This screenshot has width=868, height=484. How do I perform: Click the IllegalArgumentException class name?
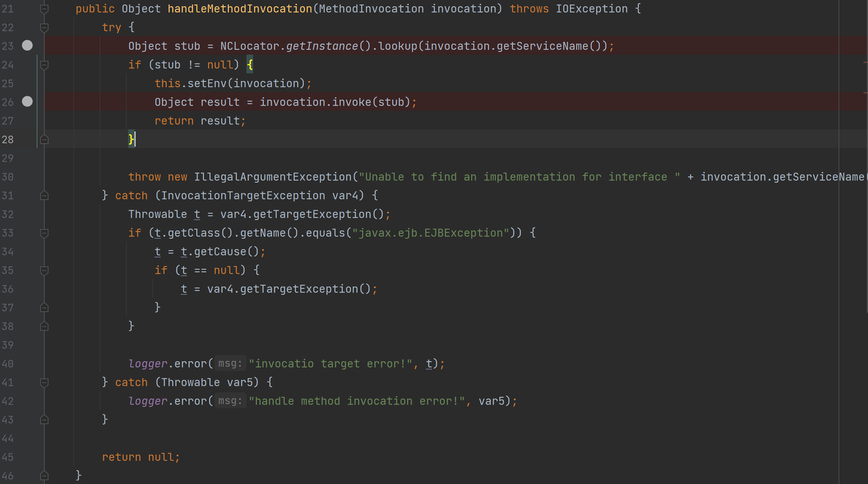(272, 177)
